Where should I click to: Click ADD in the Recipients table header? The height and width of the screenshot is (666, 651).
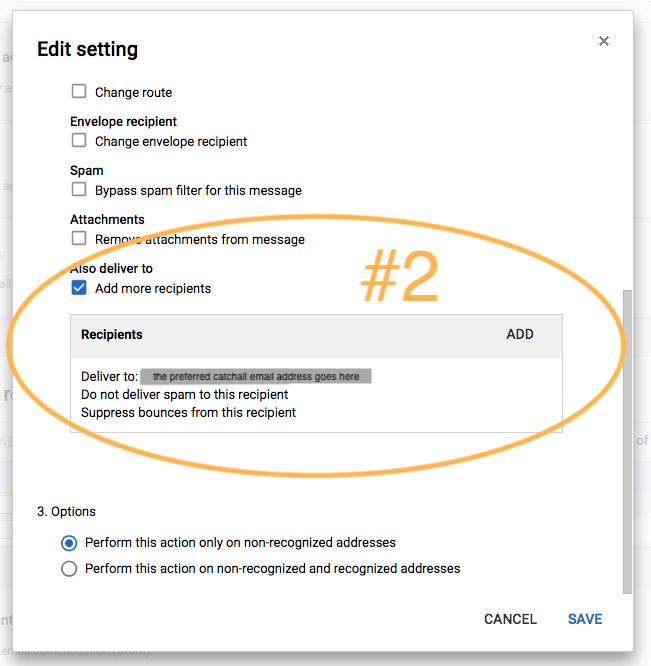click(519, 334)
